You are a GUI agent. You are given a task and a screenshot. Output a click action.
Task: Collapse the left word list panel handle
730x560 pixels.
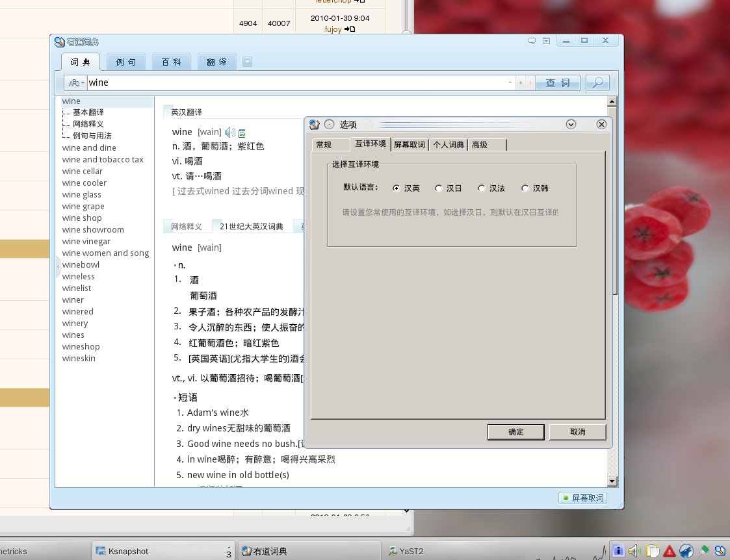[x=58, y=266]
